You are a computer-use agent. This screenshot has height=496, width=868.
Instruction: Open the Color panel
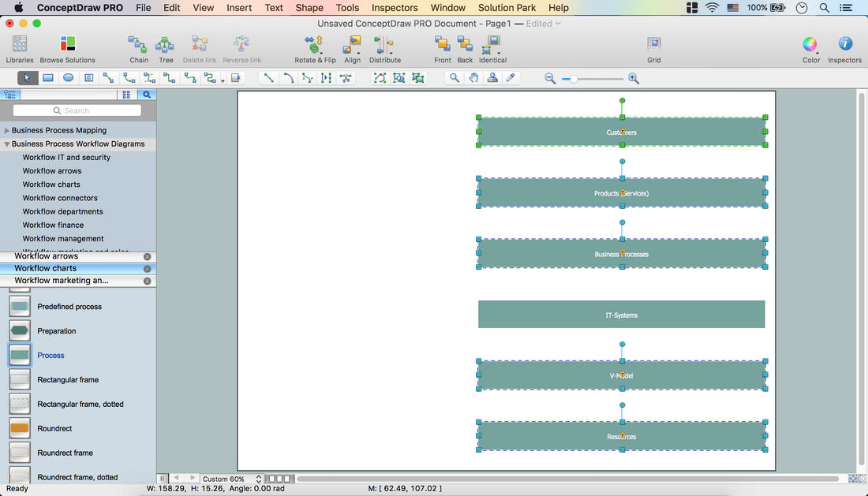tap(811, 49)
